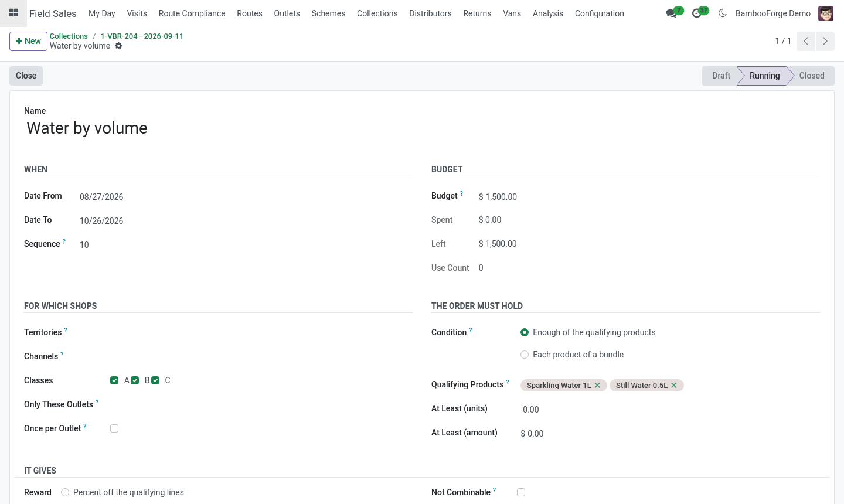The width and height of the screenshot is (844, 504).
Task: Open the conversations chat icon
Action: pos(671,13)
